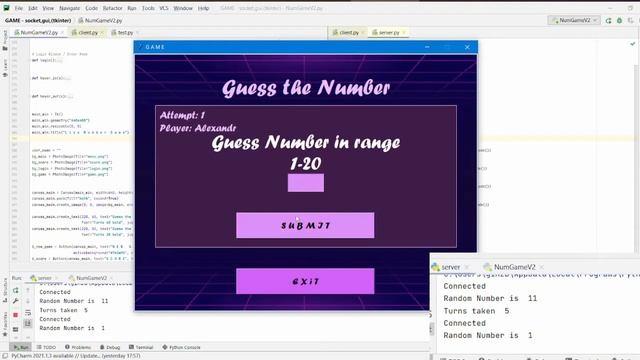This screenshot has height=360, width=640.
Task: Open the NumGameV2 run configuration dropdown
Action: pyautogui.click(x=574, y=20)
